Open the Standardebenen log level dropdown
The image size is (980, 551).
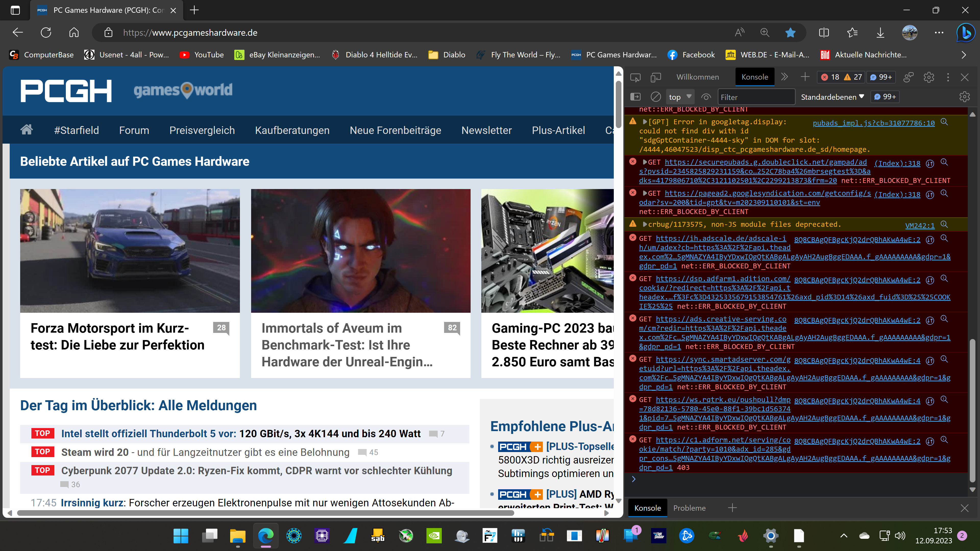click(x=832, y=97)
